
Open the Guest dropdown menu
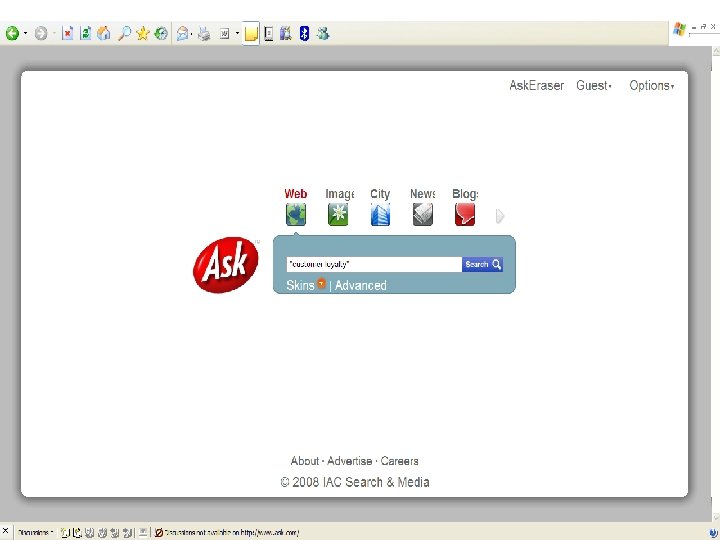(x=594, y=85)
